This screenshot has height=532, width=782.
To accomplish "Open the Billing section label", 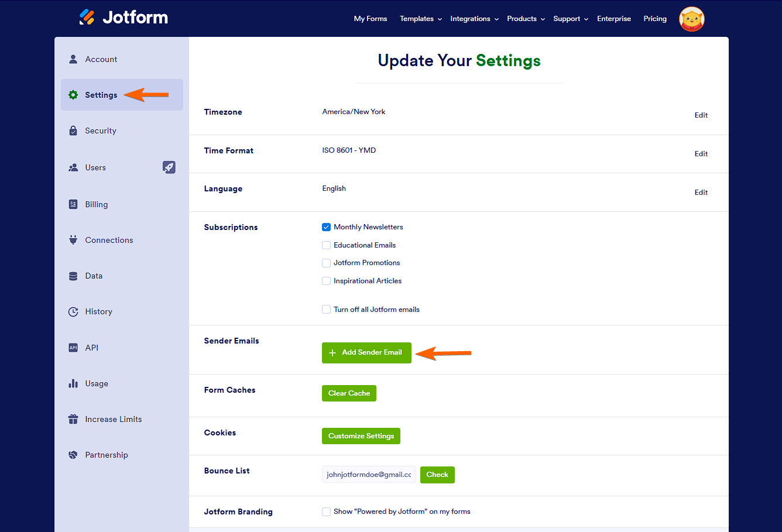I will point(97,204).
